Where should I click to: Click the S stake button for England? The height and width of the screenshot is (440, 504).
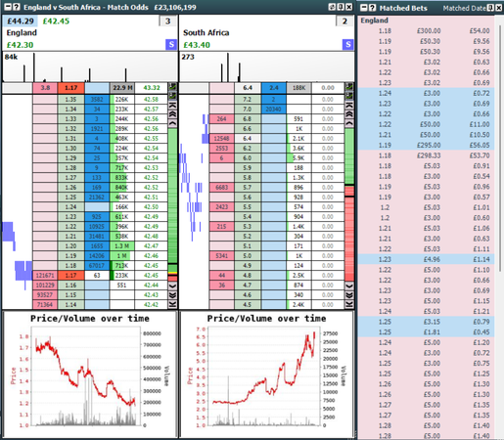point(171,44)
